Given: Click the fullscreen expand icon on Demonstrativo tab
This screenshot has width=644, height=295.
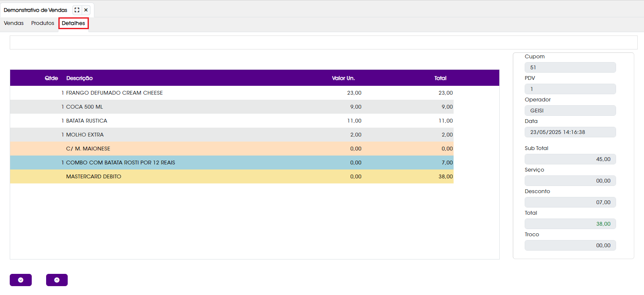Looking at the screenshot, I should point(77,10).
